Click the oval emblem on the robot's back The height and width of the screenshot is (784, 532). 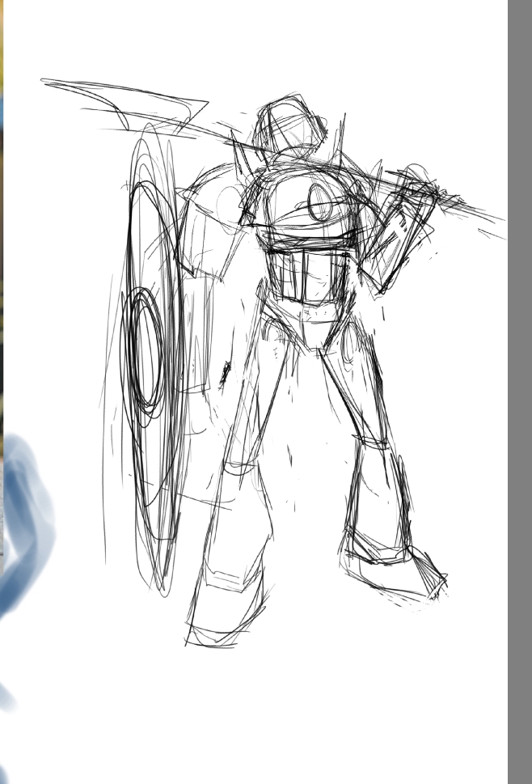pos(320,201)
